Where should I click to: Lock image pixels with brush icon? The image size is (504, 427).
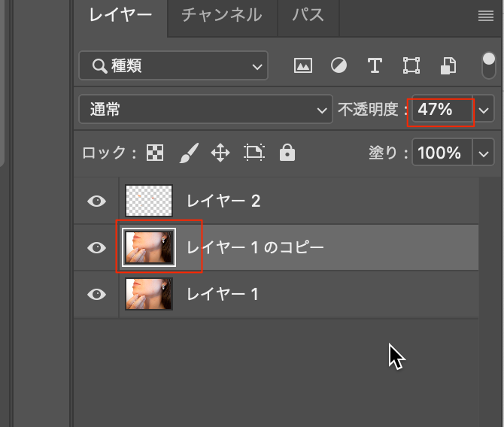pyautogui.click(x=187, y=153)
